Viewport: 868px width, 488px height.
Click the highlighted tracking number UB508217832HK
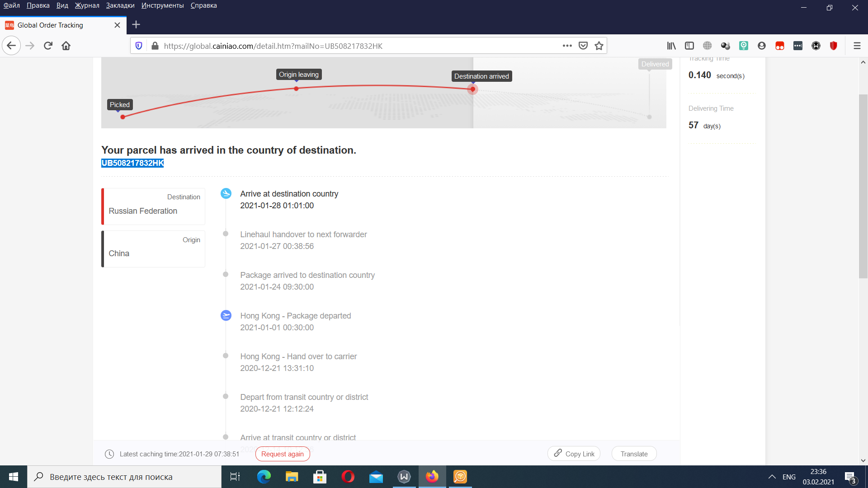click(132, 163)
